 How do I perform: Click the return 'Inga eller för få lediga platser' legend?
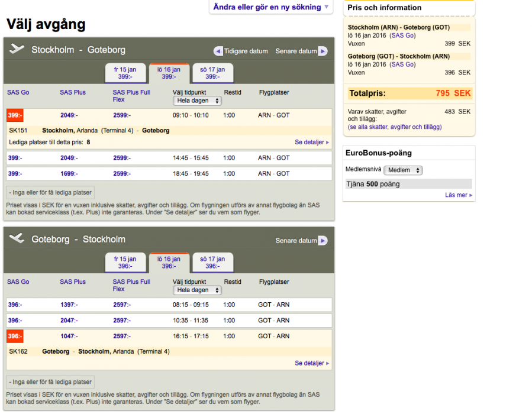pyautogui.click(x=50, y=382)
